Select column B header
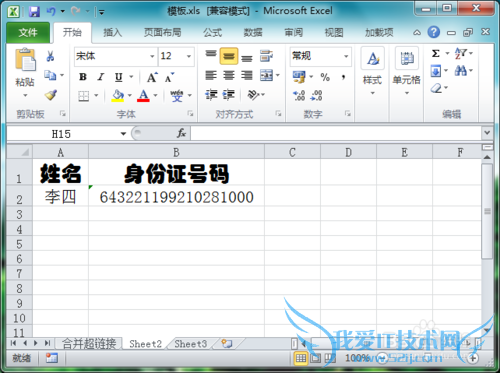The height and width of the screenshot is (373, 500). (176, 152)
